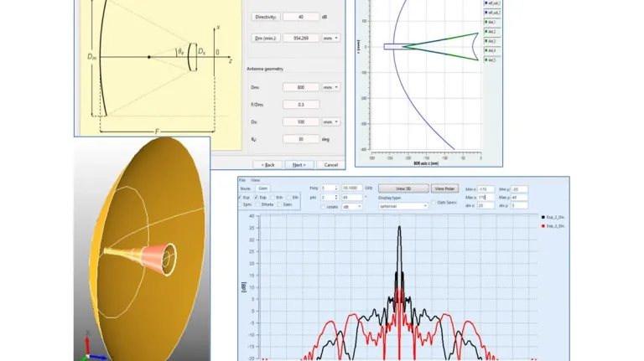Select the refl_sub_2 legend entry
This screenshot has width=644, height=361.
pyautogui.click(x=492, y=13)
